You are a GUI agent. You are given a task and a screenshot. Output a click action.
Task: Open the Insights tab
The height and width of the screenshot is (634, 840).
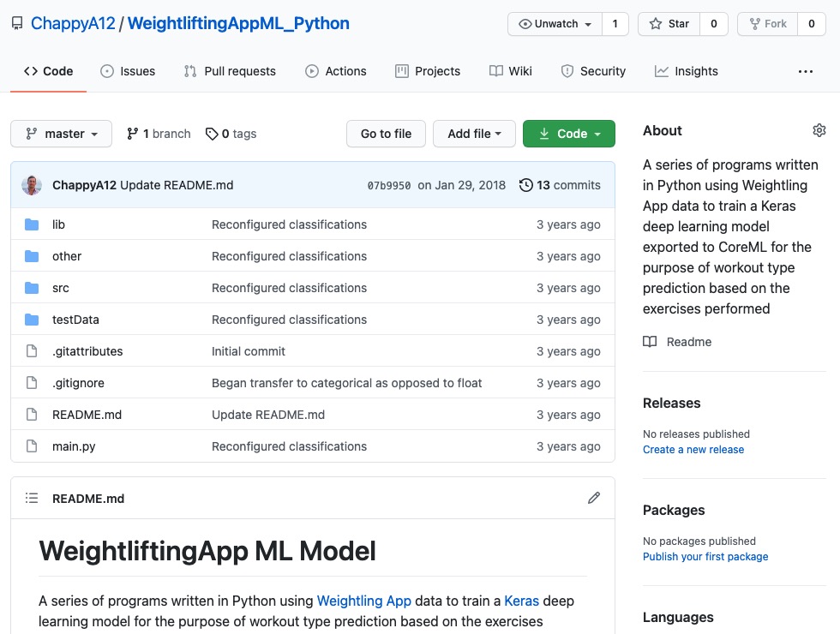[686, 71]
